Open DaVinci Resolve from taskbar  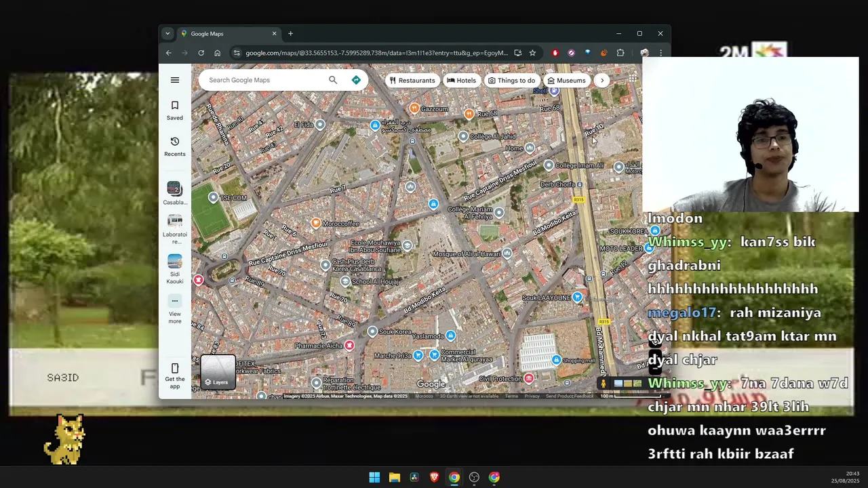point(414,477)
